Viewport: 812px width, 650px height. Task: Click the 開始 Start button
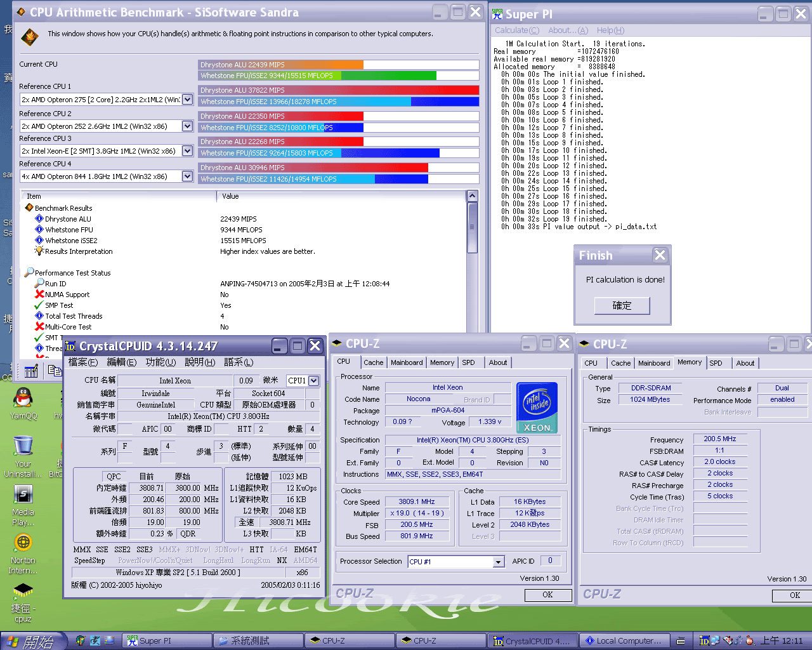pos(33,641)
